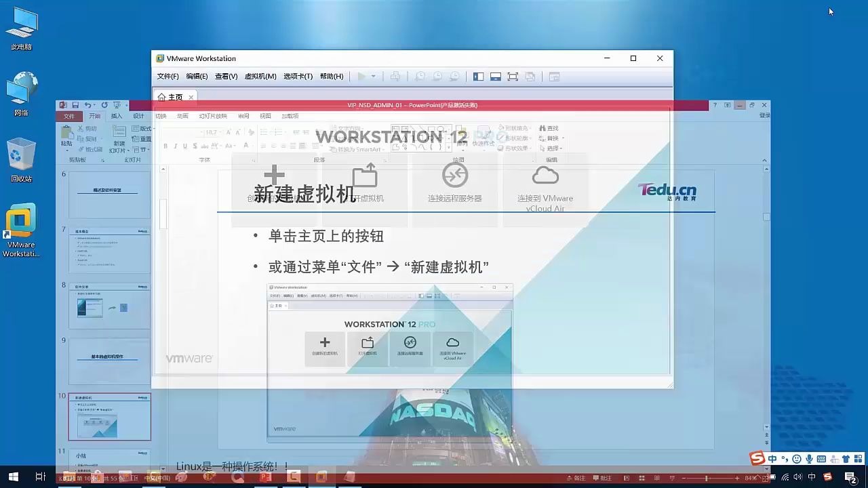Image resolution: width=868 pixels, height=488 pixels.
Task: Click the 回收站 recycle bin icon
Action: pos(21,160)
